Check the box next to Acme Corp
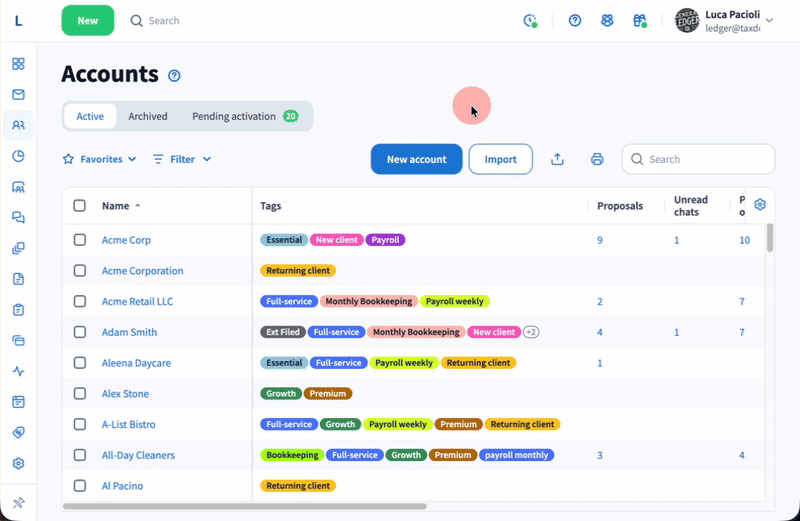 click(x=80, y=240)
